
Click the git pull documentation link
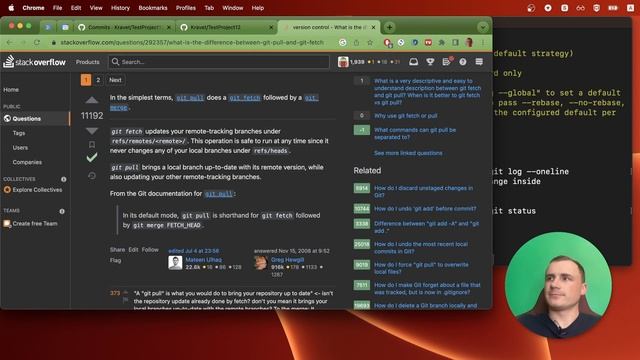click(218, 194)
